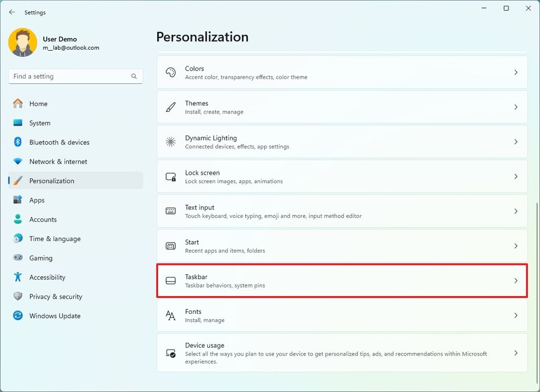Screen dimensions: 540x392
Task: Open Text input via its chevron
Action: (516, 211)
